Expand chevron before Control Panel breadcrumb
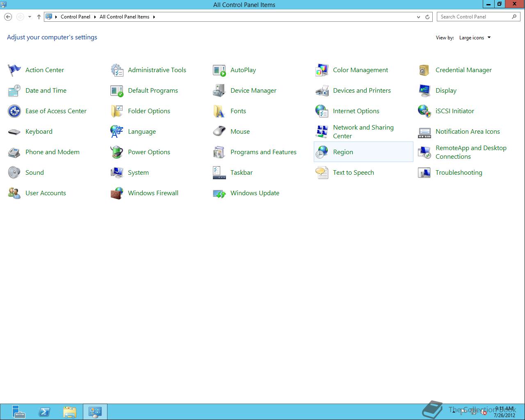525x420 pixels. coord(56,17)
